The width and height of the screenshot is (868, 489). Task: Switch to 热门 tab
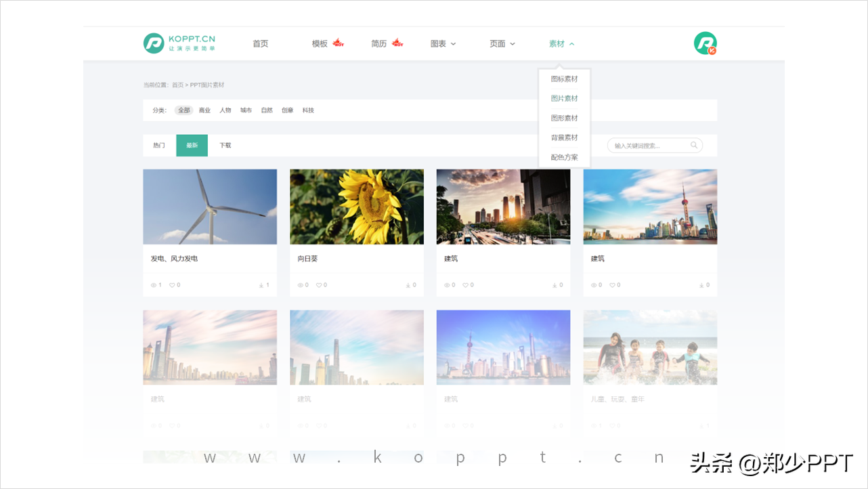tap(159, 145)
